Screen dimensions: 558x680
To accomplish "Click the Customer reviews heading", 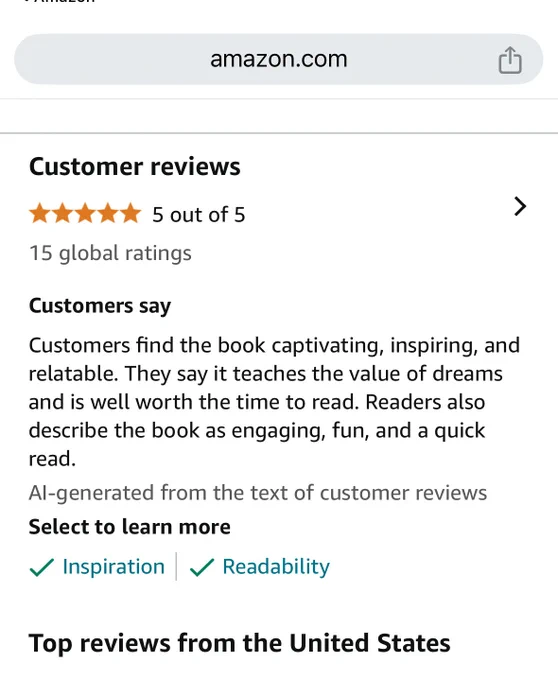I will pyautogui.click(x=134, y=167).
